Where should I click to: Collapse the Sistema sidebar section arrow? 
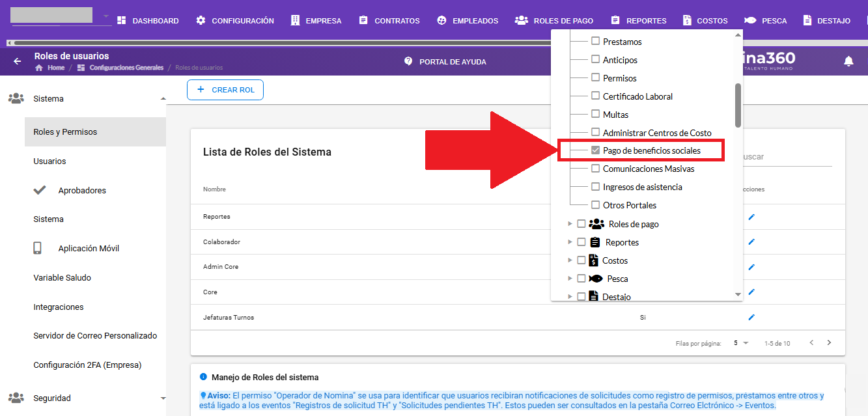(163, 99)
